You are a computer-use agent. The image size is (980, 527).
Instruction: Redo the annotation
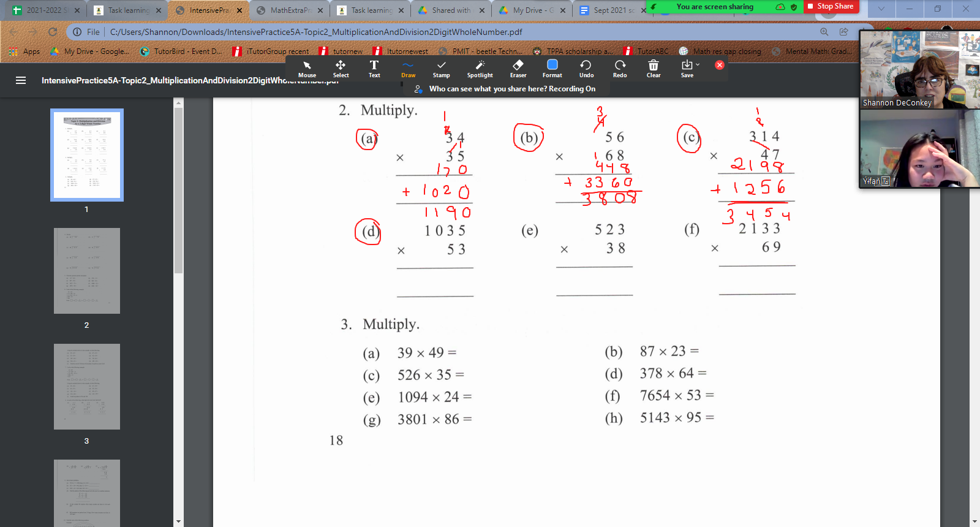[x=620, y=69]
